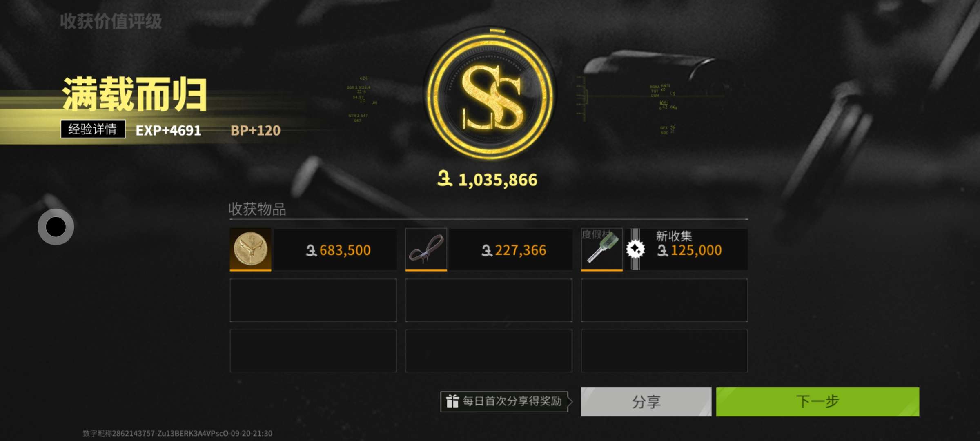Click the BP+120 reward text
The image size is (980, 441).
point(256,131)
